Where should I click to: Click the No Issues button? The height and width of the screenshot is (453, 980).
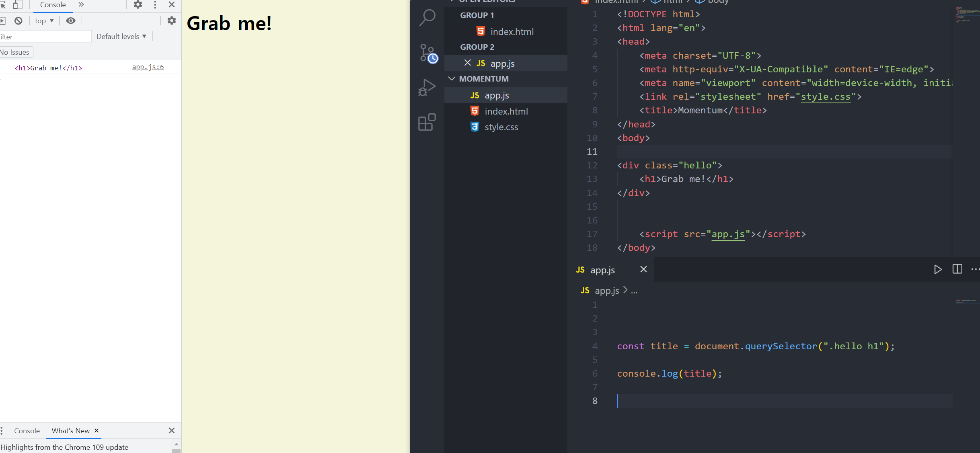click(15, 52)
